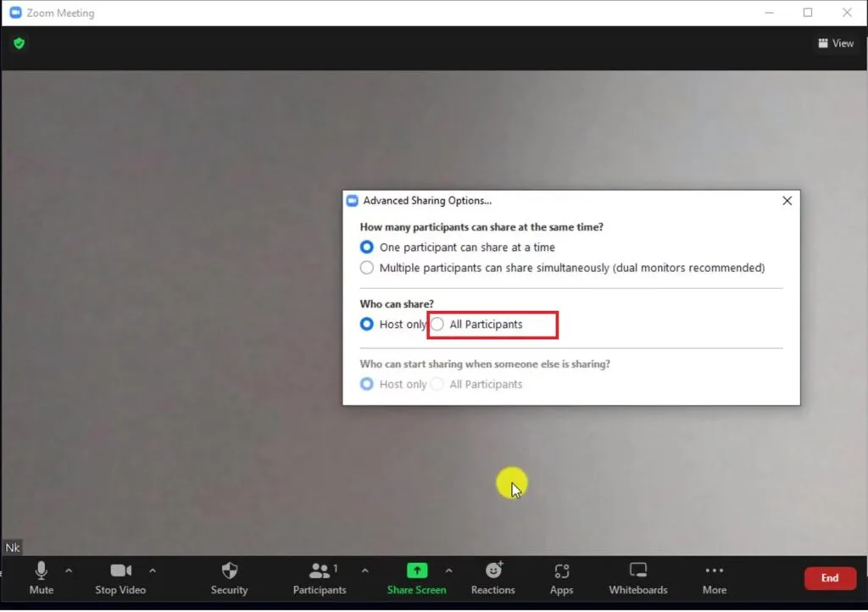Screen dimensions: 868x612
Task: Expand the Participants chevron
Action: click(x=364, y=570)
